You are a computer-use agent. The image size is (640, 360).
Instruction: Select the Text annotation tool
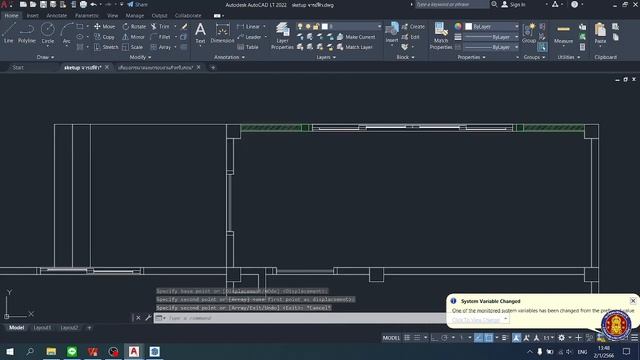pos(200,33)
